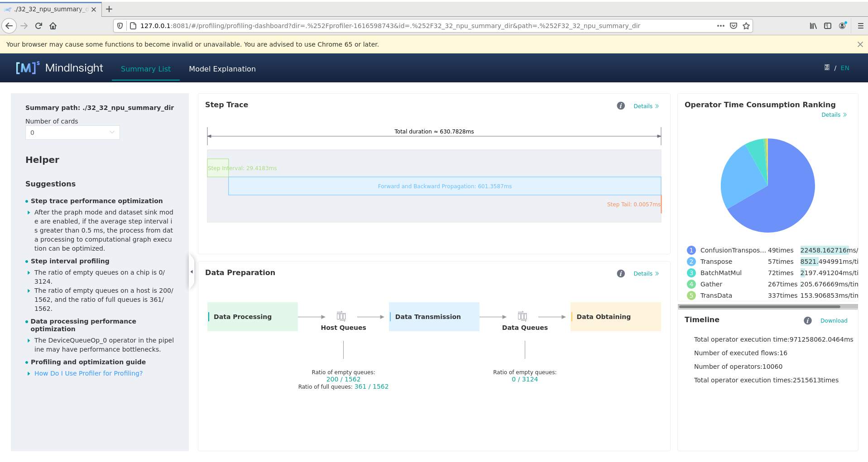Open the 'How Do I Use Profiler for Profiling?' link
This screenshot has width=868, height=462.
point(88,373)
